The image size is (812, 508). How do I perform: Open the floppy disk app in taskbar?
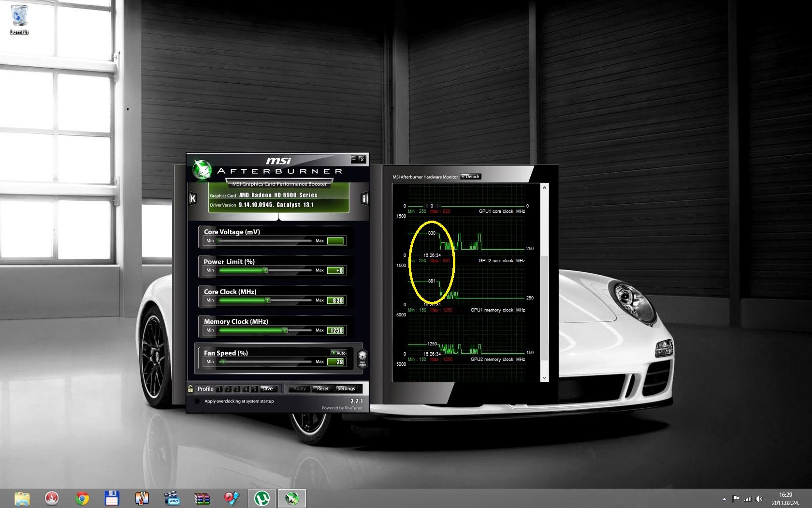112,498
